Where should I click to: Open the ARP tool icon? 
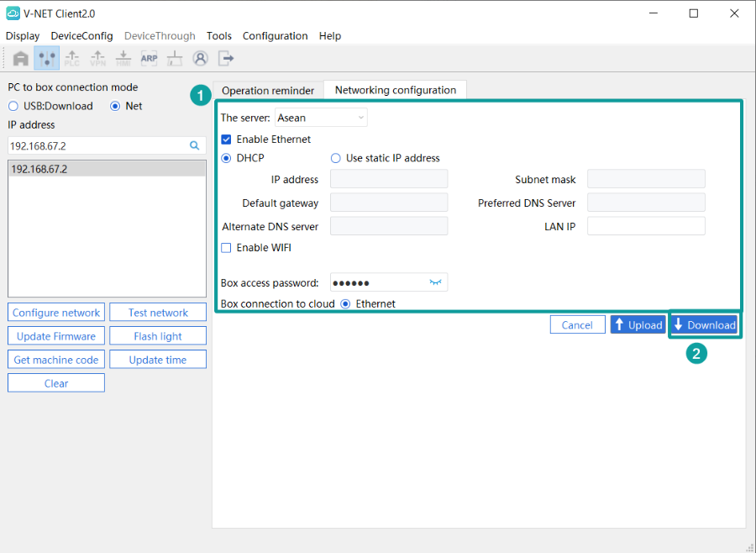[x=149, y=58]
